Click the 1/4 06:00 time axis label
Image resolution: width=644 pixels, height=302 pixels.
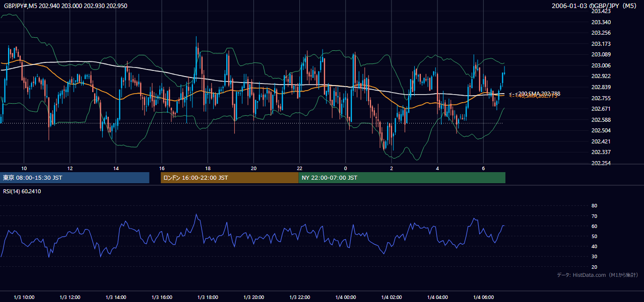(x=483, y=297)
